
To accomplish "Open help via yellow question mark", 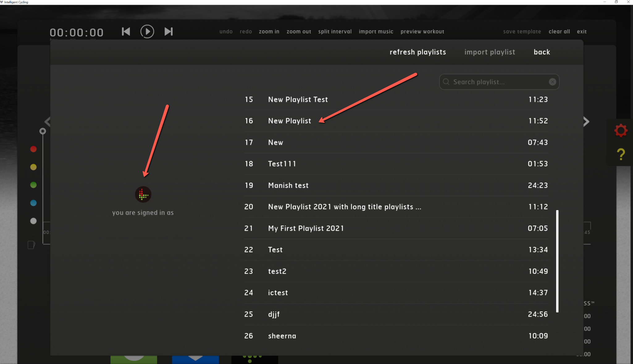I will point(621,154).
